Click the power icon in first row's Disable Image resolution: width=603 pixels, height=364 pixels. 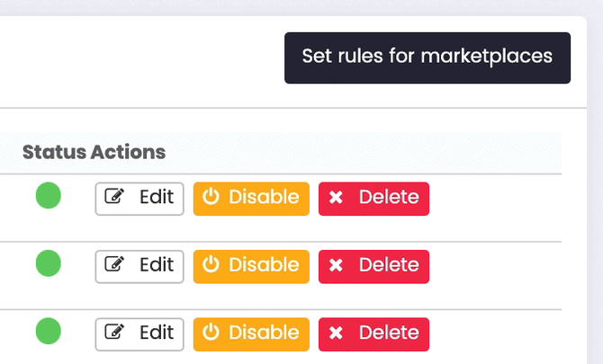pyautogui.click(x=211, y=198)
